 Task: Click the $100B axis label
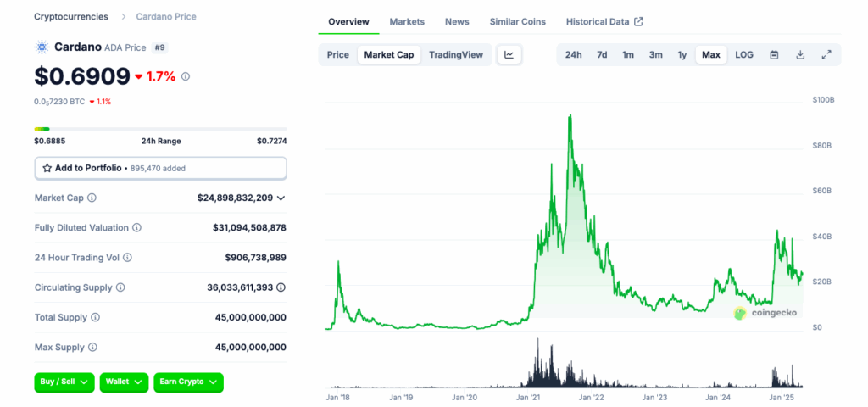(822, 100)
